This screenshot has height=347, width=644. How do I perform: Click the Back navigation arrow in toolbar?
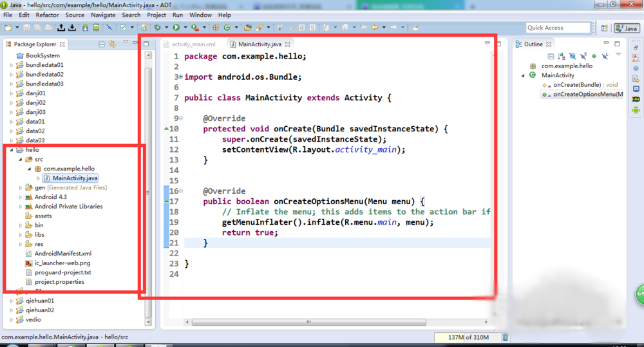click(x=375, y=28)
